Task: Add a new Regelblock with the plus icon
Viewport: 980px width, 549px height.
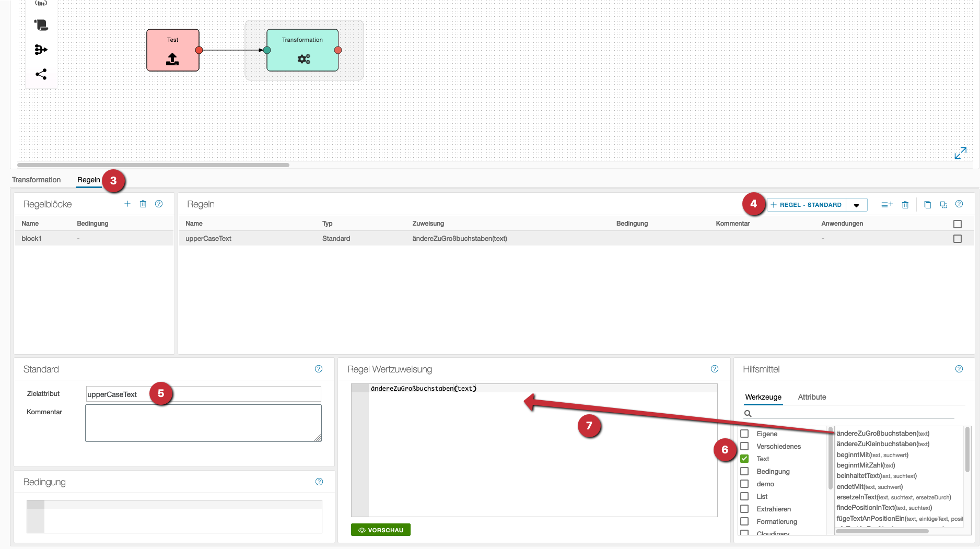Action: coord(127,204)
